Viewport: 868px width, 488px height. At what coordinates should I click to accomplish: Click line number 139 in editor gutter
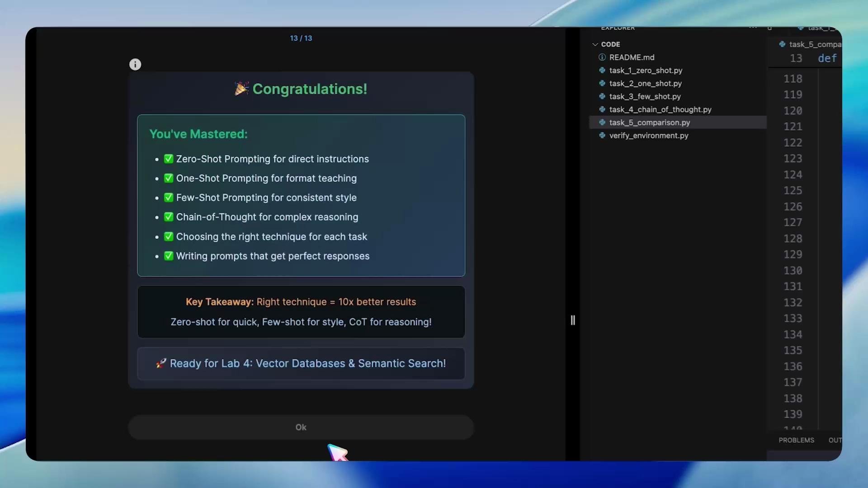coord(793,414)
